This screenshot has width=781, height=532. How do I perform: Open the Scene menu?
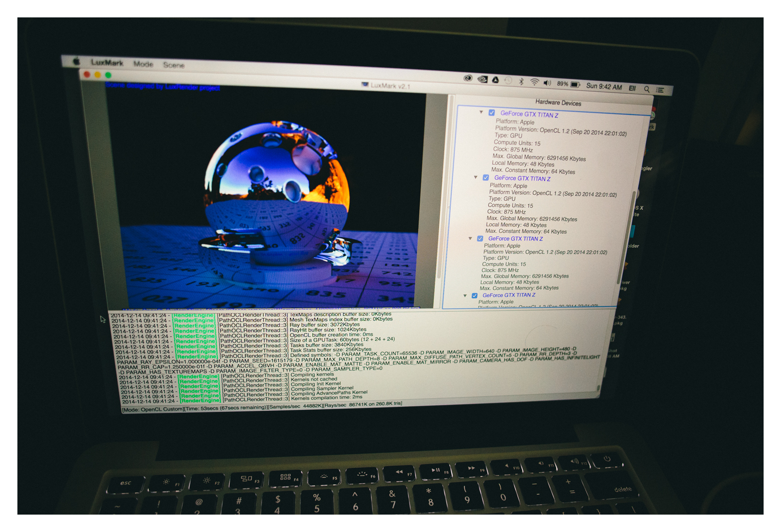[174, 65]
